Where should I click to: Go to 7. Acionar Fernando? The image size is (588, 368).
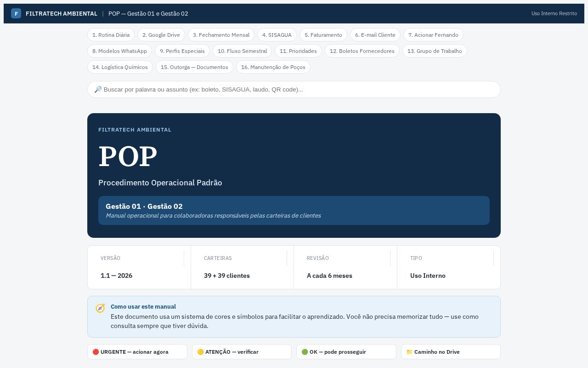433,35
